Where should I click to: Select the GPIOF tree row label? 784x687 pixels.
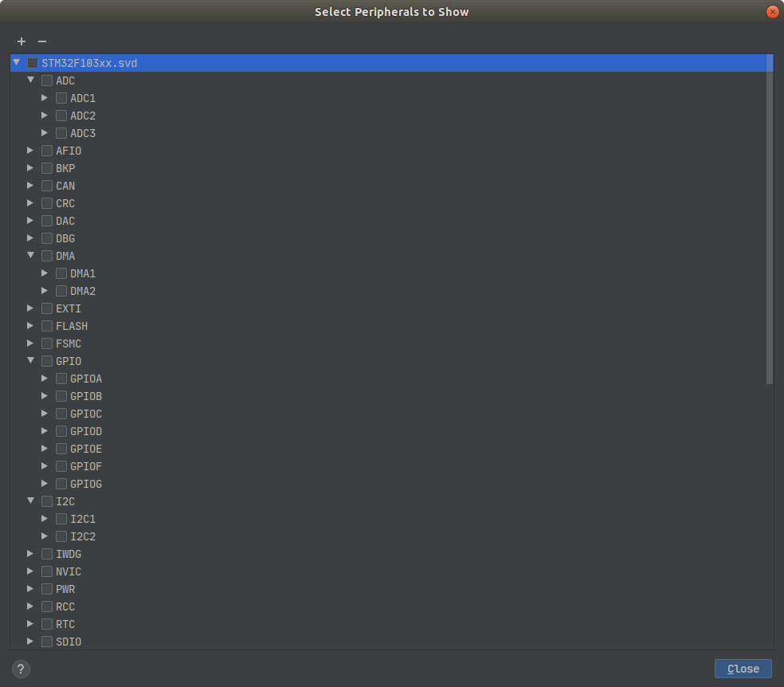[86, 466]
